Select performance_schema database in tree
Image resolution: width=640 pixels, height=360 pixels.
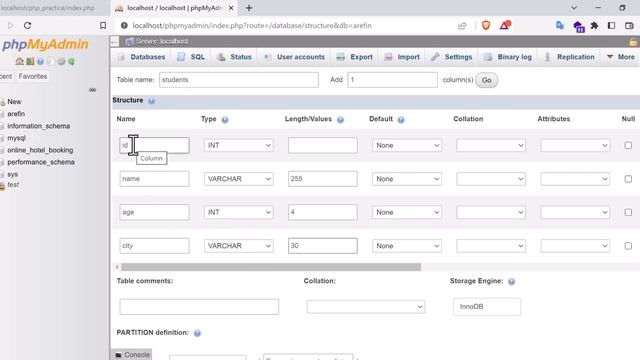coord(41,162)
